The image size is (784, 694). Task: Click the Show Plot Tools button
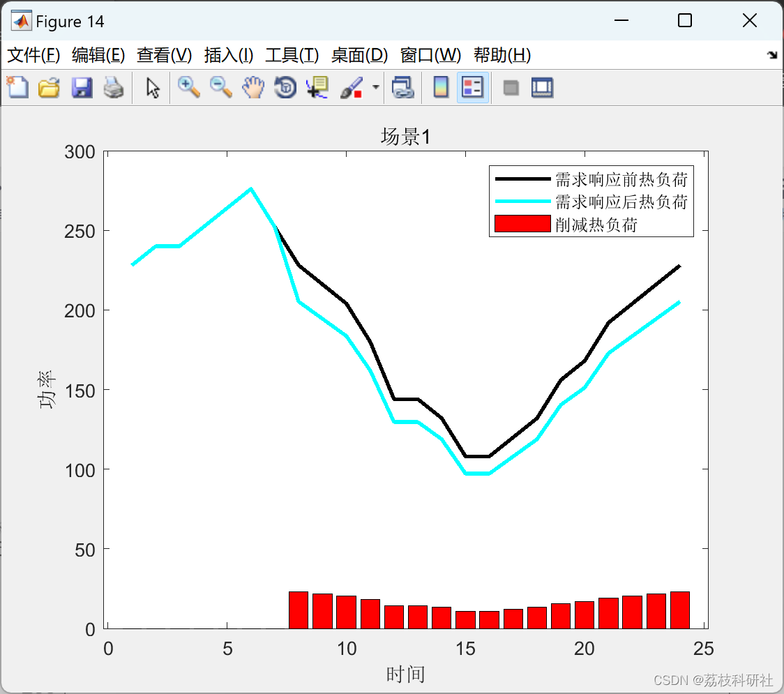(x=542, y=87)
